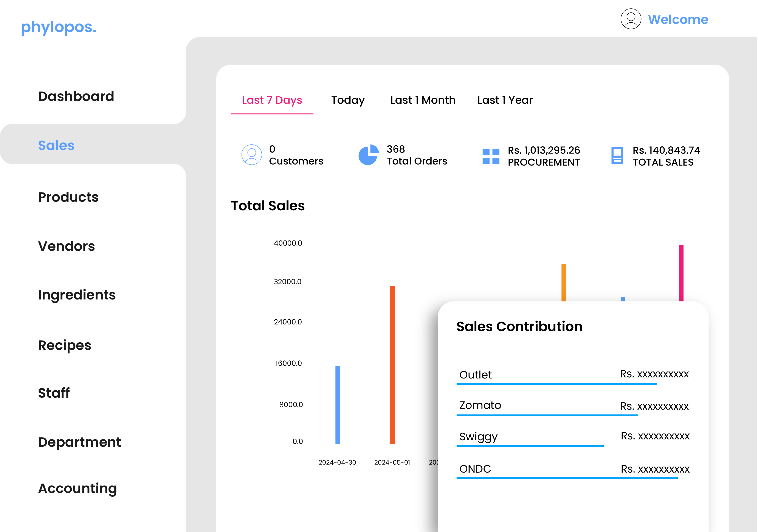Click the Outlet contribution progress bar

(x=556, y=384)
